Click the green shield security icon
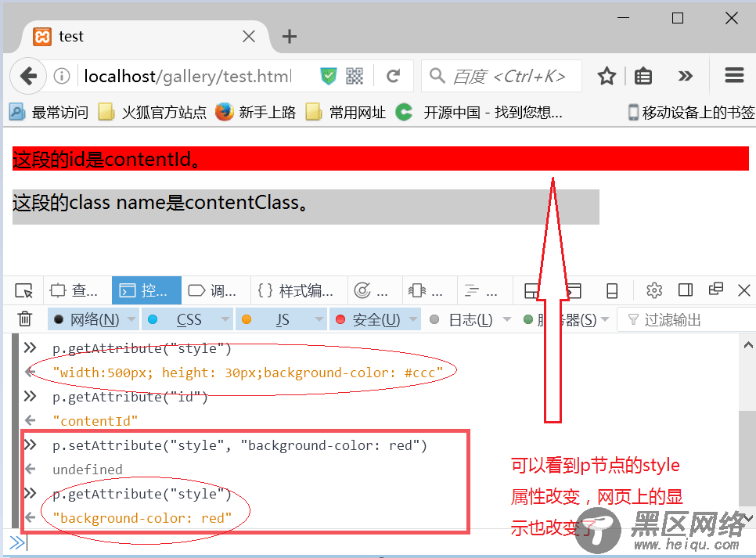 click(329, 76)
